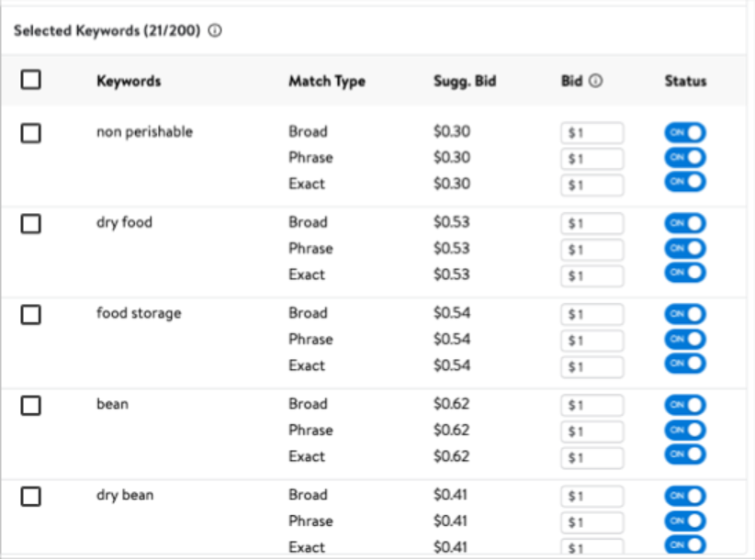Click bid field for 'non perishable' Broad

coord(592,133)
